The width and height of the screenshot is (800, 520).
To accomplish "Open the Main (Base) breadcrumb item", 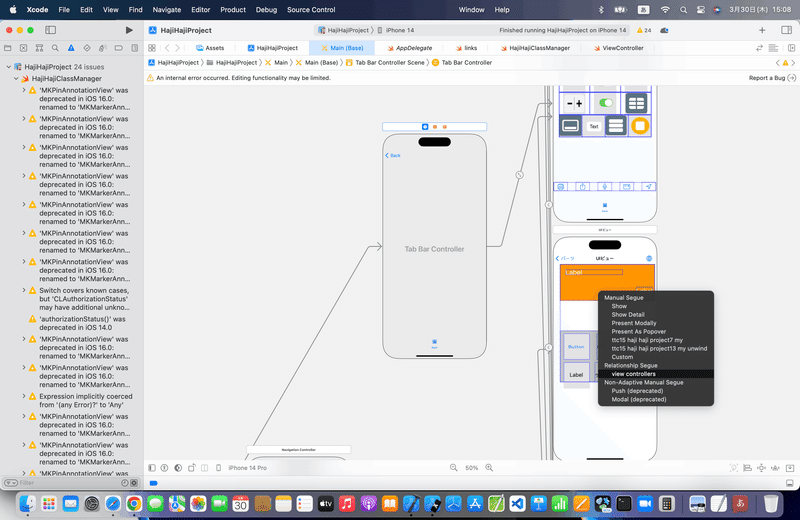I will click(317, 63).
